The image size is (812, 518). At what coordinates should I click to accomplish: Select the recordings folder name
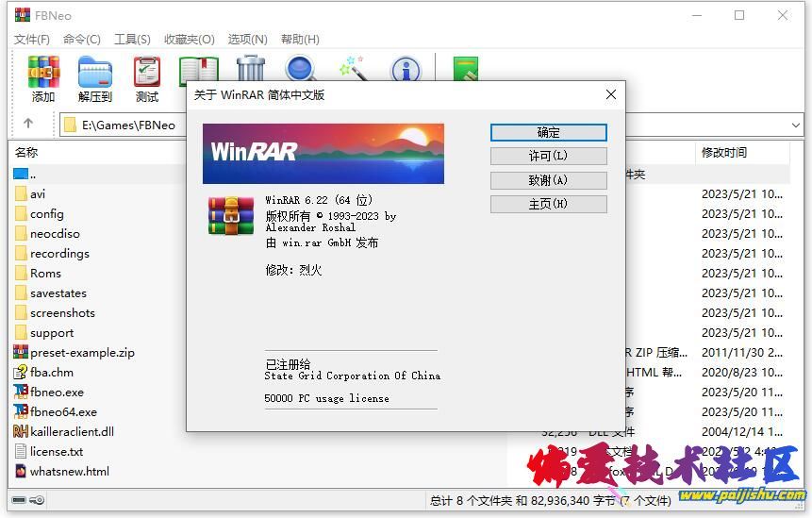pos(59,253)
